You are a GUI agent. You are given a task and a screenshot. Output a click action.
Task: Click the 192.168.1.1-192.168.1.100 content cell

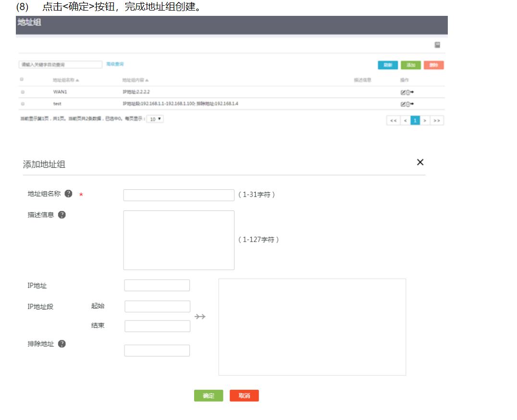(180, 104)
